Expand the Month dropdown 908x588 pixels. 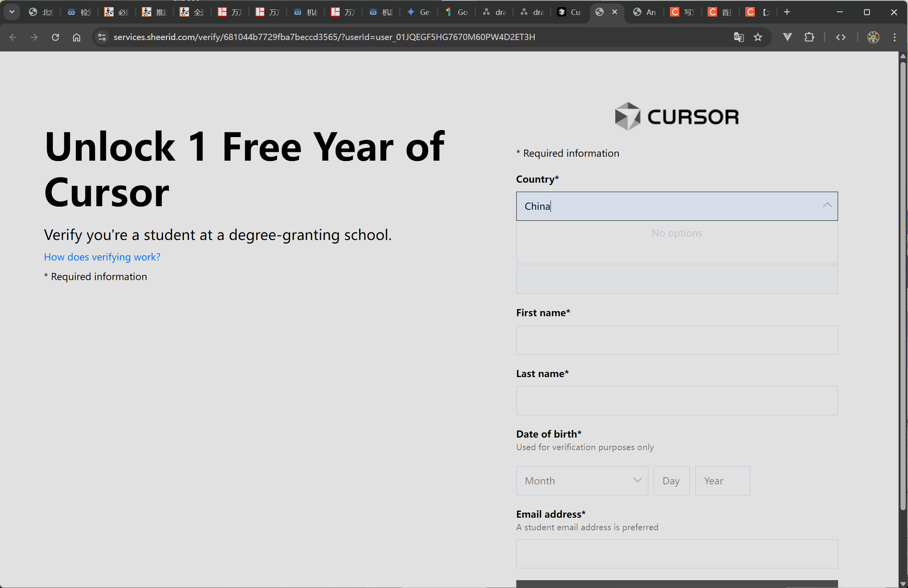coord(582,481)
